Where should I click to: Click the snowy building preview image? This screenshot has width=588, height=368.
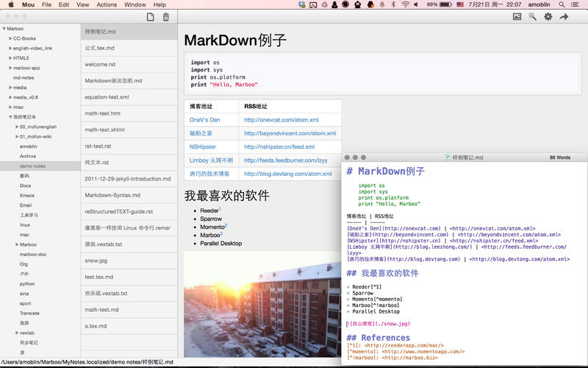(262, 304)
